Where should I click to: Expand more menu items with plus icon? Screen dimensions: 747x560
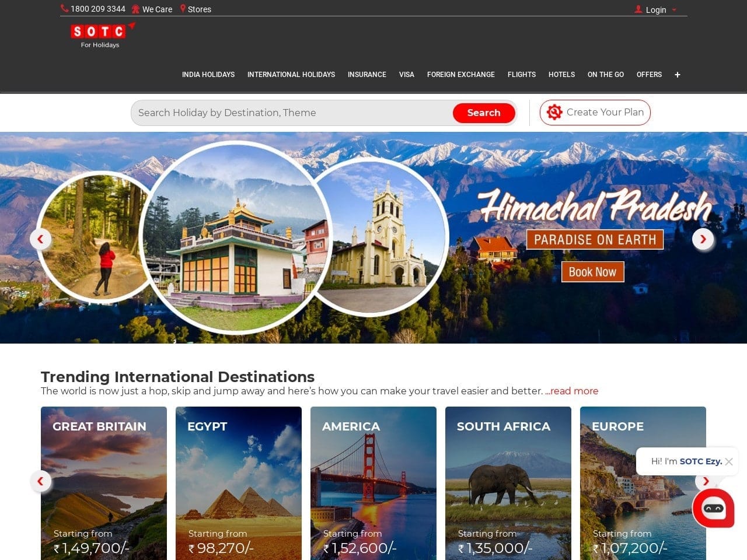tap(678, 75)
